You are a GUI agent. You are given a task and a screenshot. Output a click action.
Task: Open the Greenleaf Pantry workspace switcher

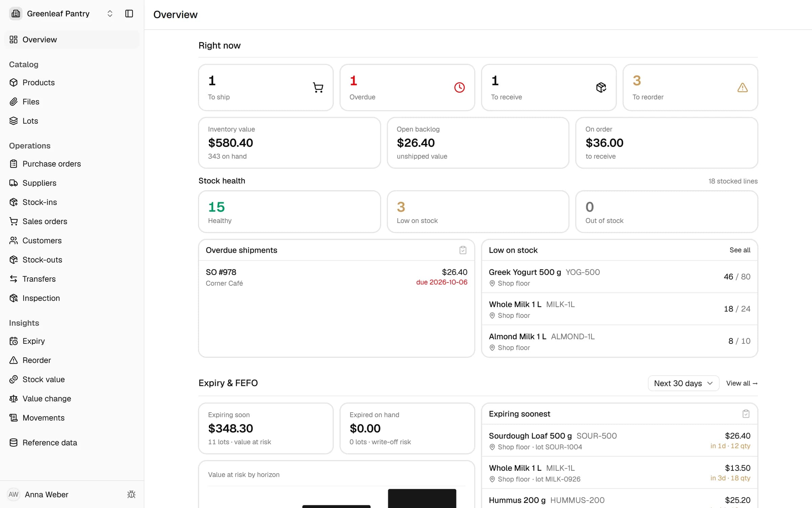tap(61, 14)
